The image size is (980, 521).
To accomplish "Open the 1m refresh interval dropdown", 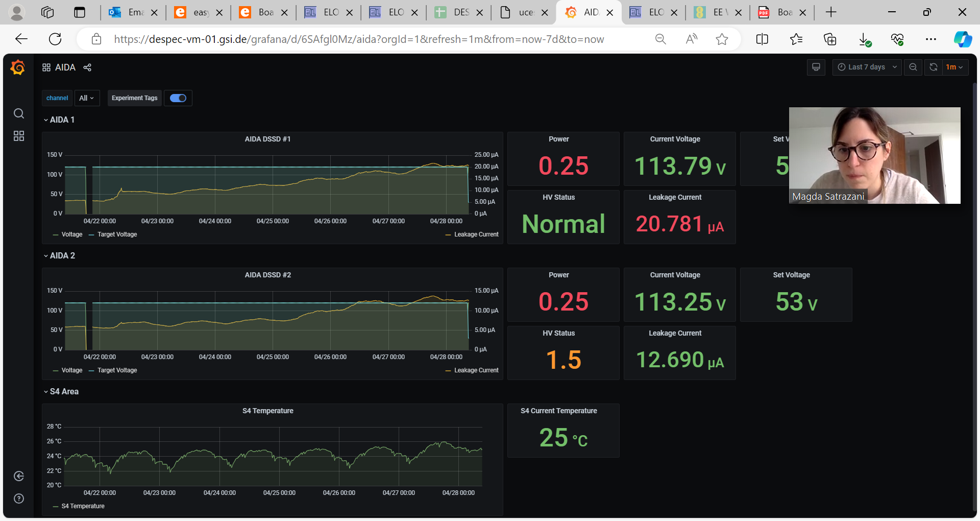I will click(x=954, y=67).
